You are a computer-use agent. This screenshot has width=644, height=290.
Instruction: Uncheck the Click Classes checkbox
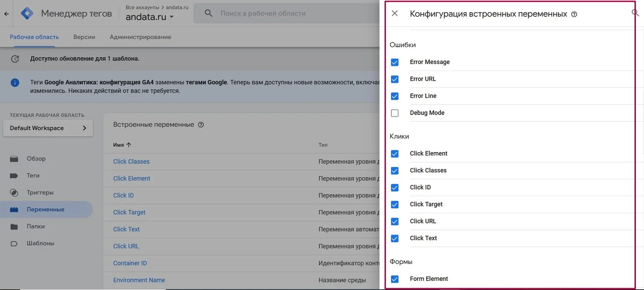[x=394, y=170]
